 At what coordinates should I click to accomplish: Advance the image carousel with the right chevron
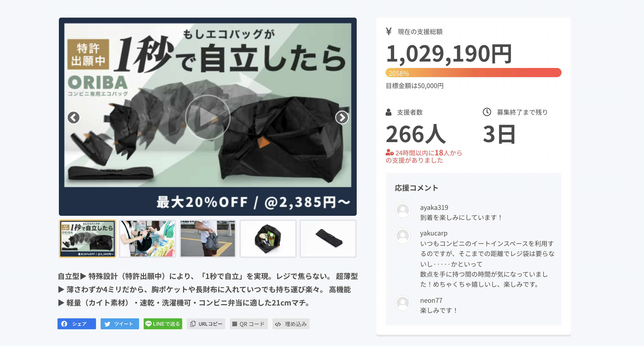tap(342, 117)
